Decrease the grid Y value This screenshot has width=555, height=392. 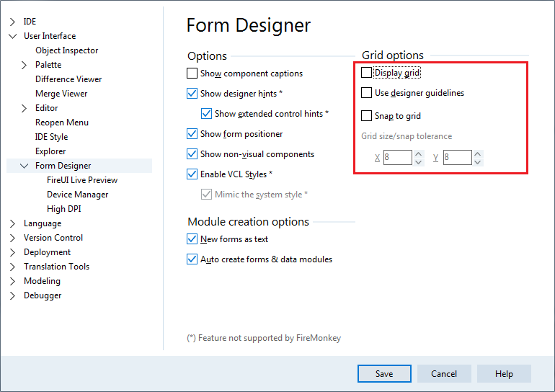pyautogui.click(x=477, y=162)
